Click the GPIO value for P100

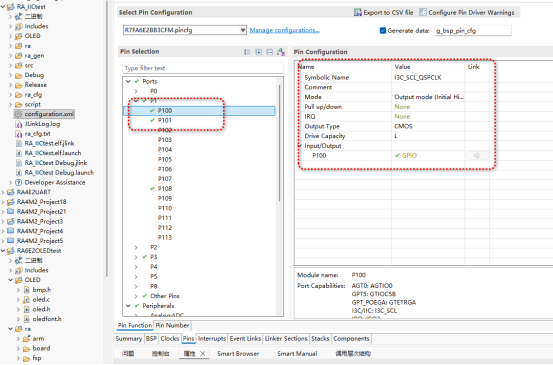[409, 156]
